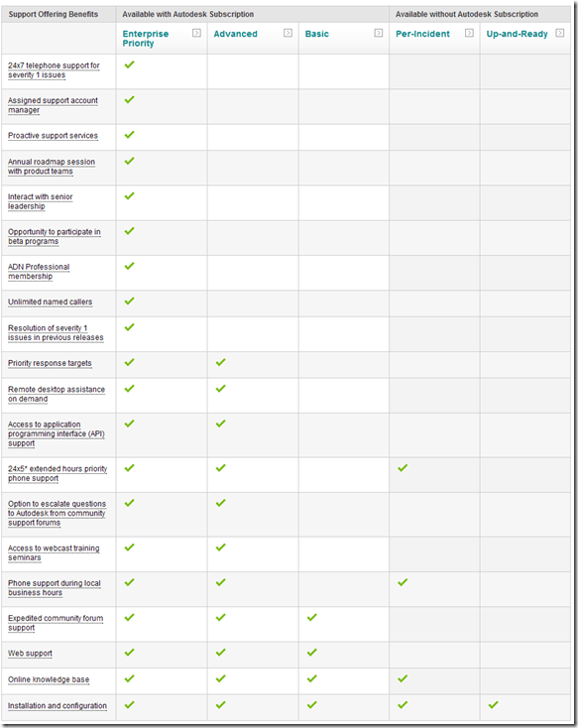
Task: Click the arrow icon beside Up-and-Ready
Action: pyautogui.click(x=560, y=33)
